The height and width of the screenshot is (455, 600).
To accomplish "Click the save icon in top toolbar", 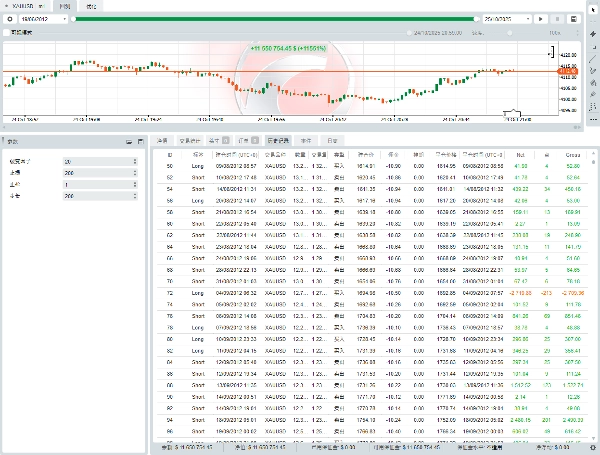I will click(x=574, y=19).
